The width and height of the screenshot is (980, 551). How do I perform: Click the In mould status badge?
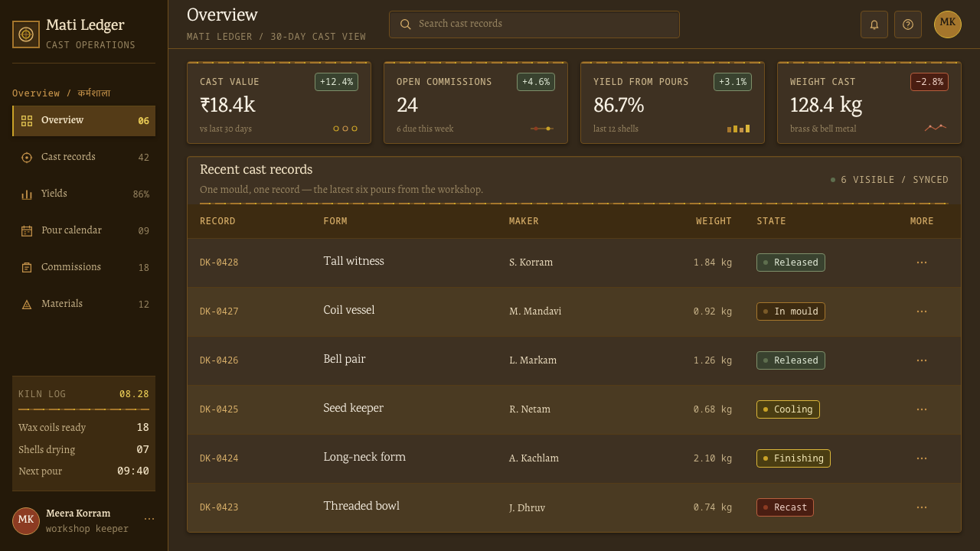[791, 311]
